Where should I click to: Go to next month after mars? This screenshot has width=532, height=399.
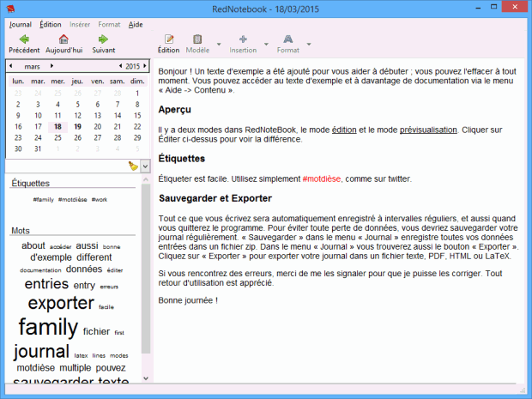(x=51, y=66)
